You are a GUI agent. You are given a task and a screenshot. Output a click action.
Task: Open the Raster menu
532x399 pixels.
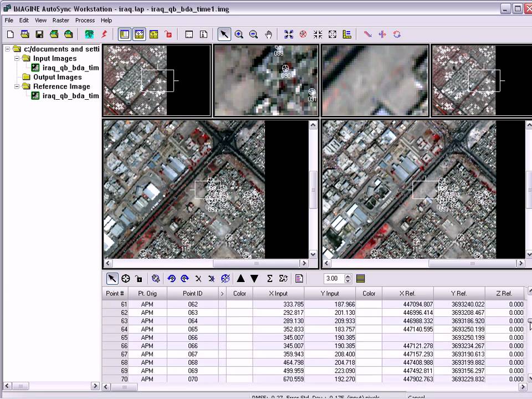60,21
